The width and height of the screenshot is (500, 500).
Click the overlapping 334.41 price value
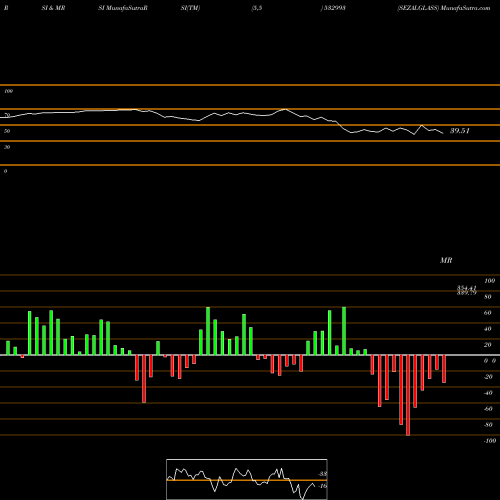pos(467,288)
